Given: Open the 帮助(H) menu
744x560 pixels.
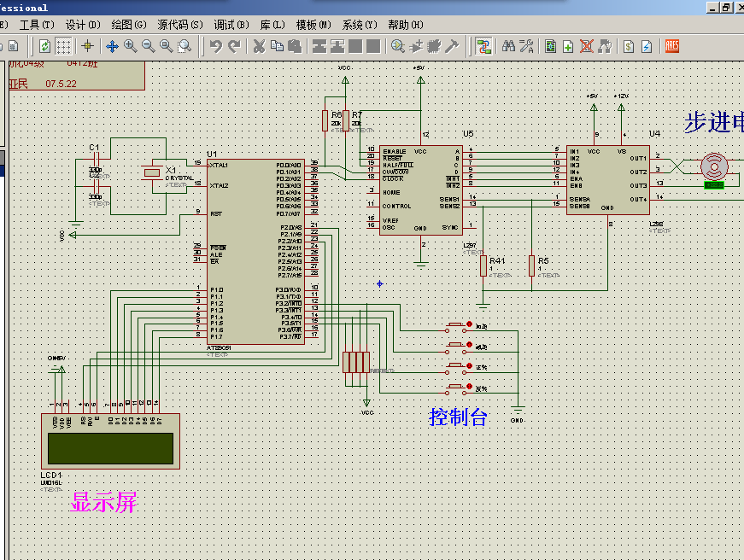Looking at the screenshot, I should (404, 25).
